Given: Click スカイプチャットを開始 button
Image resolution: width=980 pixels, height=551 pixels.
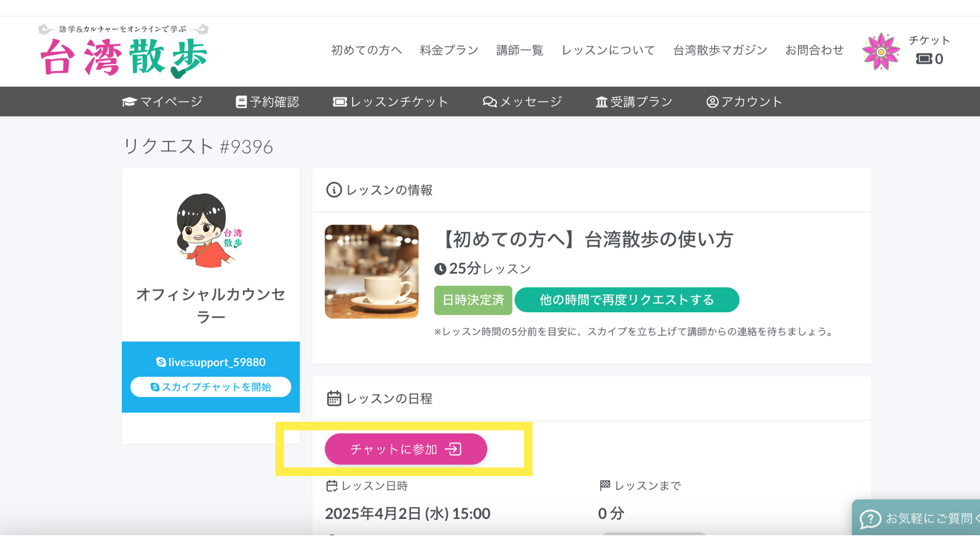Looking at the screenshot, I should coord(211,387).
